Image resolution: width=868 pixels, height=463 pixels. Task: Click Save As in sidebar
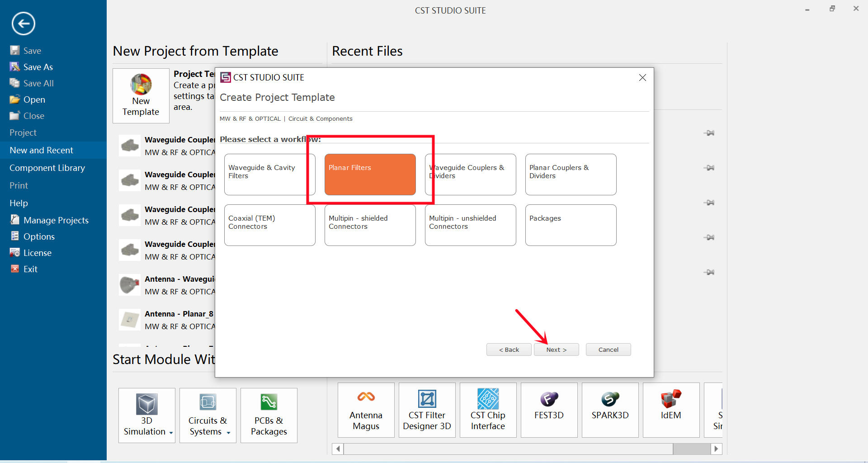(38, 67)
